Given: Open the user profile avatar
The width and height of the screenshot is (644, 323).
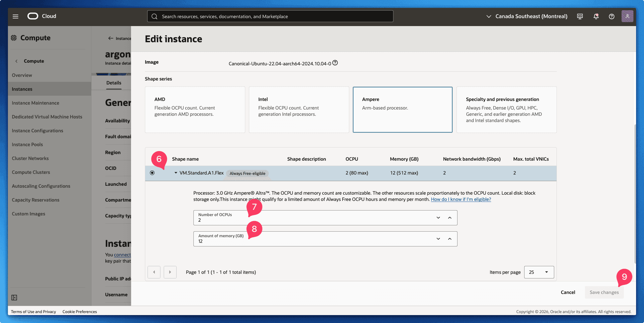Looking at the screenshot, I should [x=627, y=16].
